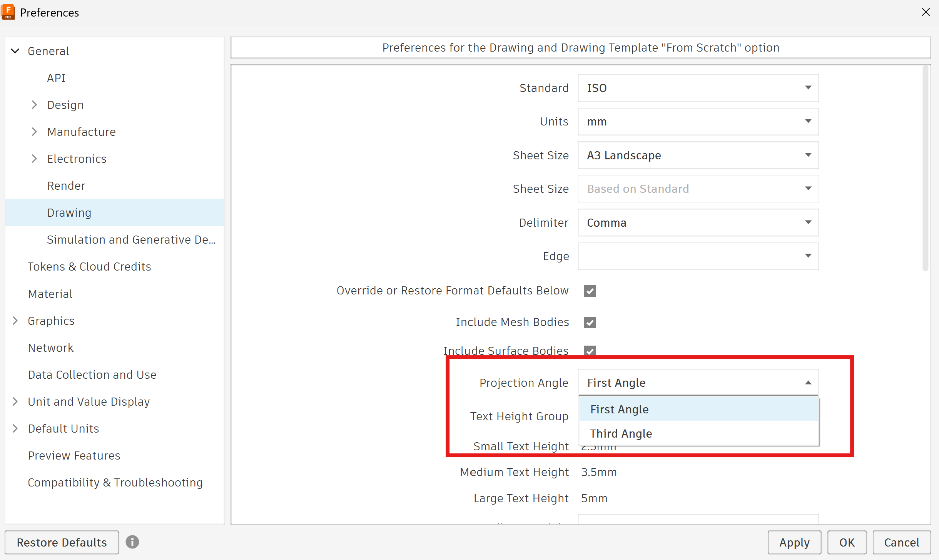This screenshot has width=939, height=560.
Task: Collapse the Projection Angle dropdown
Action: tap(698, 383)
